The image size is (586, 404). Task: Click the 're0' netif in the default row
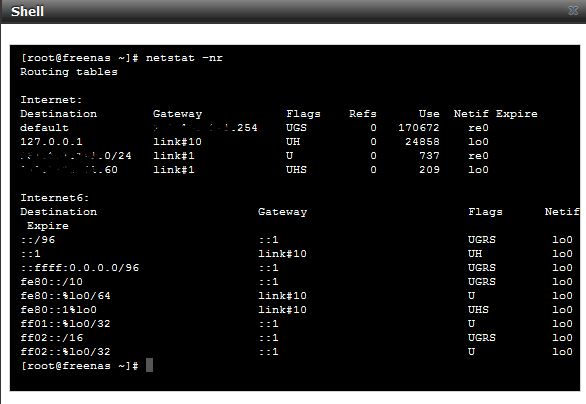tap(478, 128)
